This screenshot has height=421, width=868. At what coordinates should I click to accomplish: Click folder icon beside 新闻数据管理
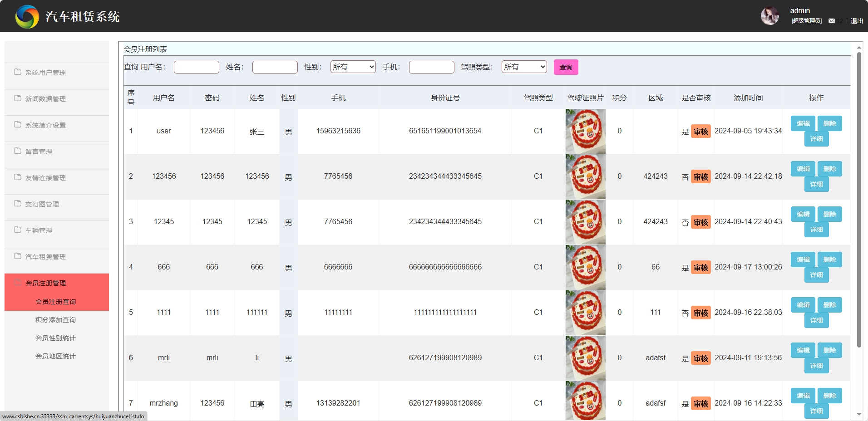click(18, 98)
